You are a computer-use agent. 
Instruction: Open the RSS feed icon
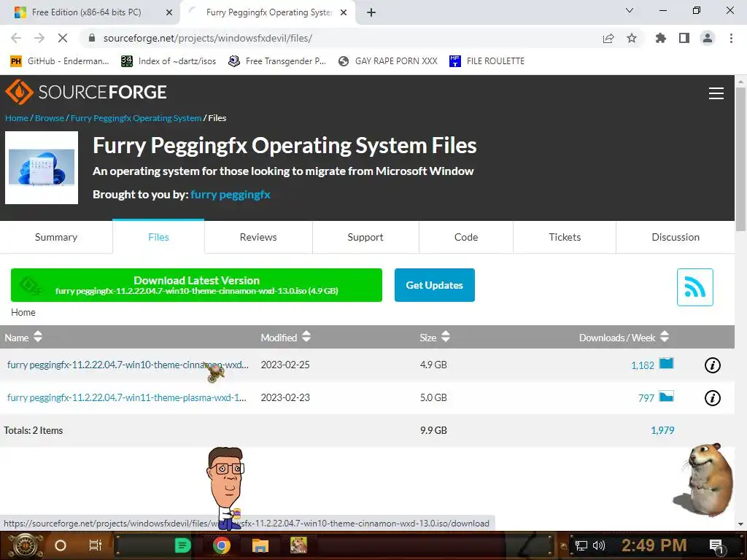pyautogui.click(x=695, y=287)
